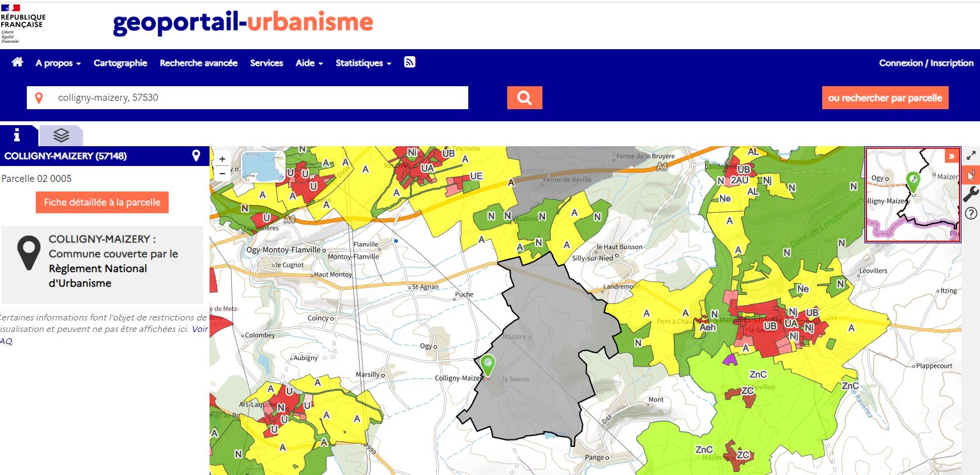Click the orange search magnifier button
Image resolution: width=980 pixels, height=475 pixels.
(524, 98)
